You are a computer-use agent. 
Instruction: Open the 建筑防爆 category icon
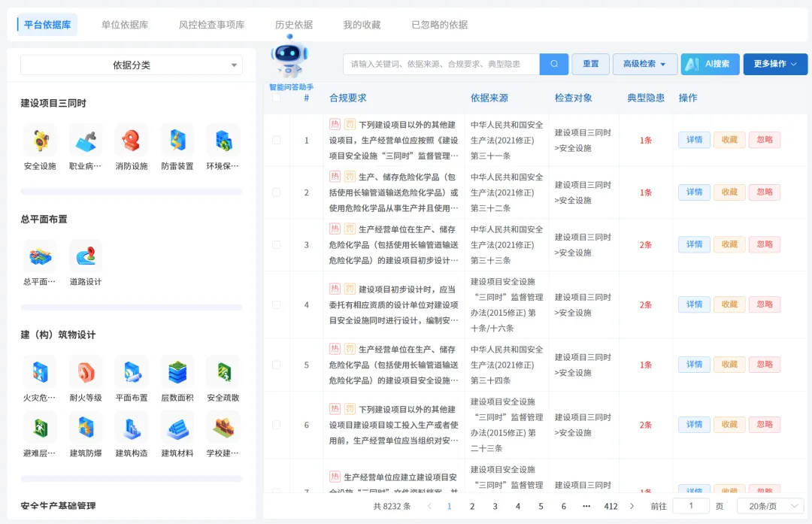pyautogui.click(x=86, y=428)
